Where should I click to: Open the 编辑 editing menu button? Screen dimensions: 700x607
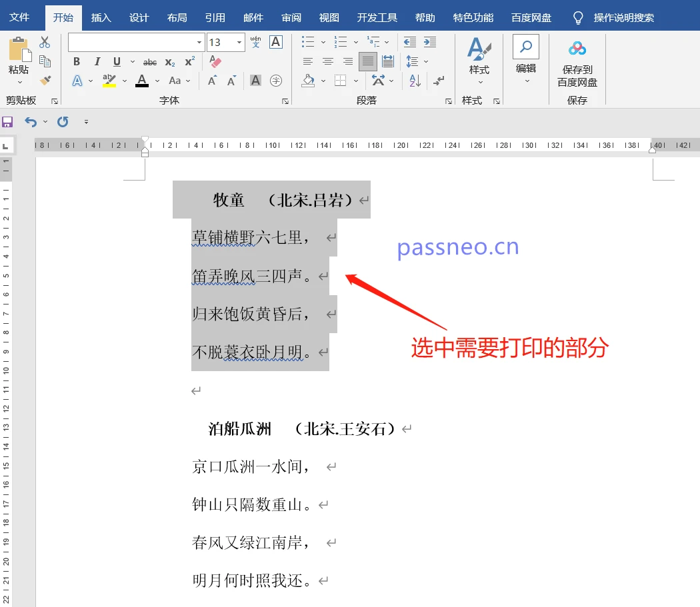(526, 59)
